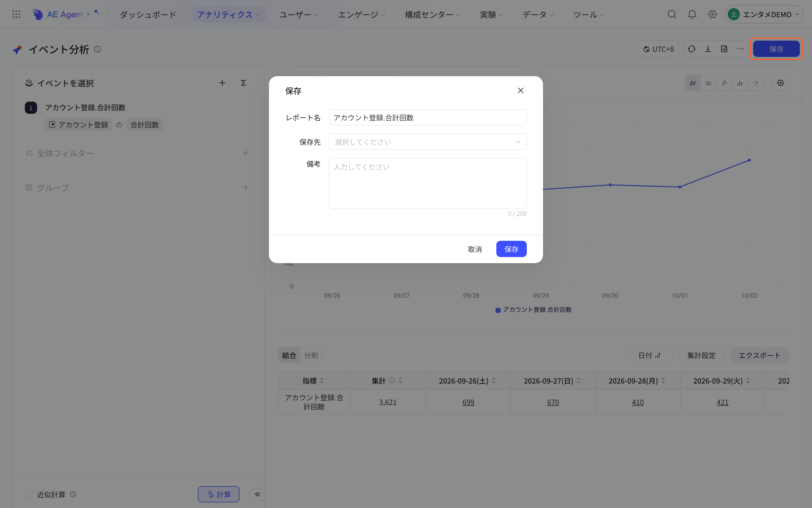Select the stacked area chart icon

point(708,83)
